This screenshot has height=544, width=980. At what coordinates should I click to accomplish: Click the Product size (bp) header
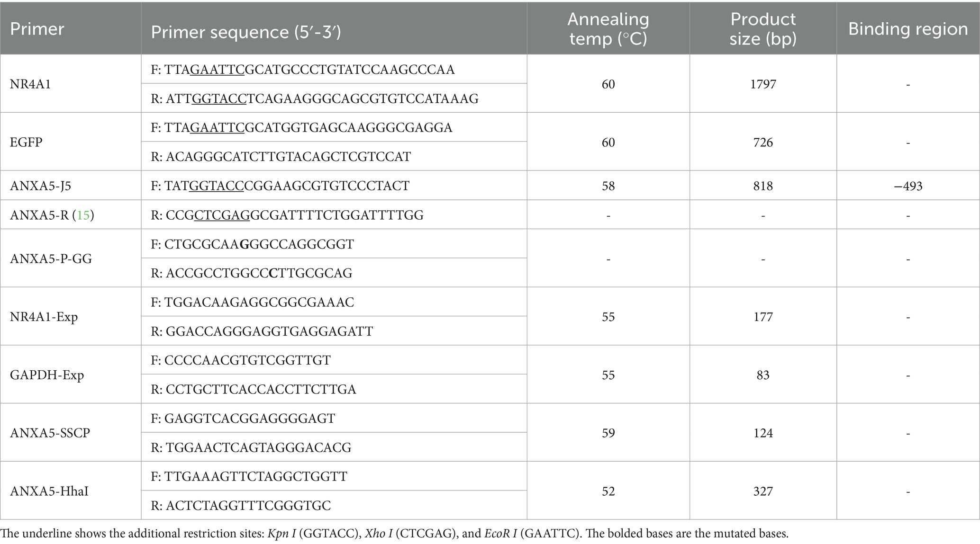point(762,28)
